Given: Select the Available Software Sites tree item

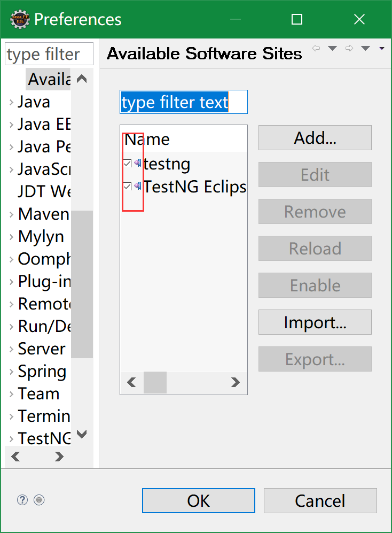Looking at the screenshot, I should (48, 79).
